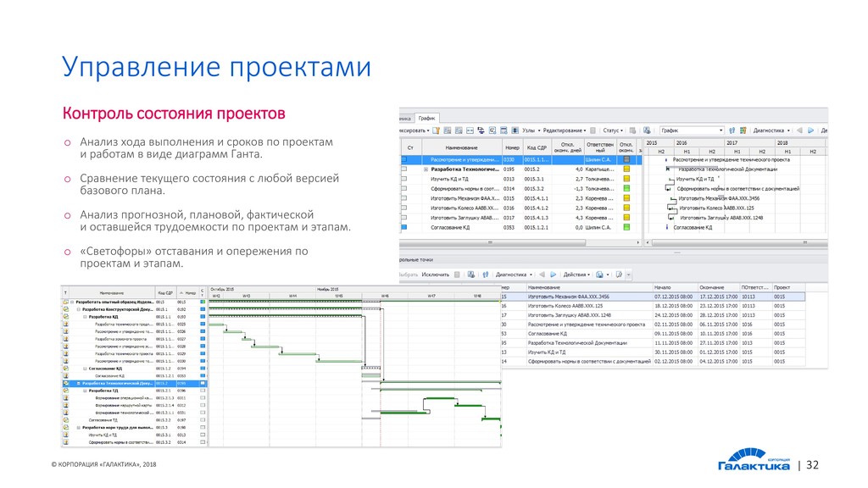The height and width of the screenshot is (488, 868).
Task: Click green deviation indicator for row 0314
Action: tap(626, 188)
